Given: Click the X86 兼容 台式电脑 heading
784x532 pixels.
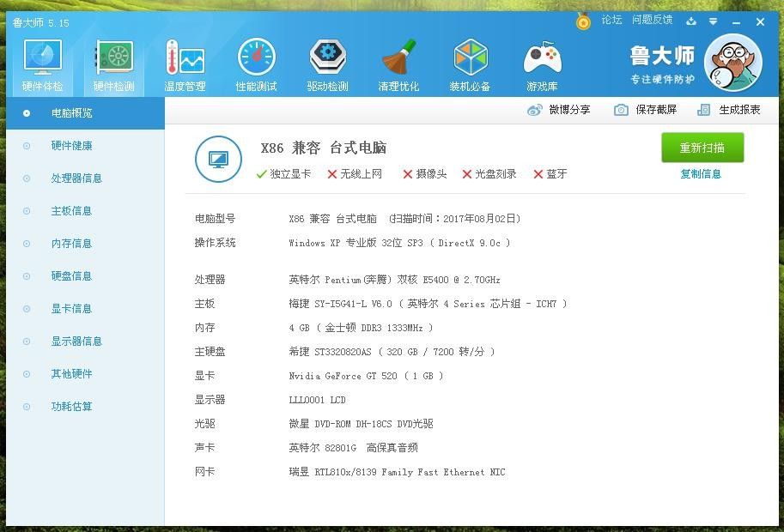Looking at the screenshot, I should (324, 148).
